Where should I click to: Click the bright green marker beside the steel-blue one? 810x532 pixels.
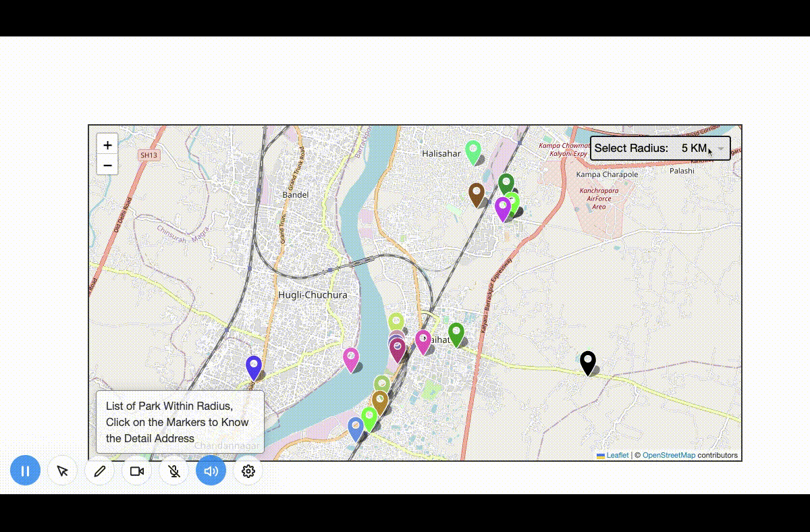[x=369, y=419]
